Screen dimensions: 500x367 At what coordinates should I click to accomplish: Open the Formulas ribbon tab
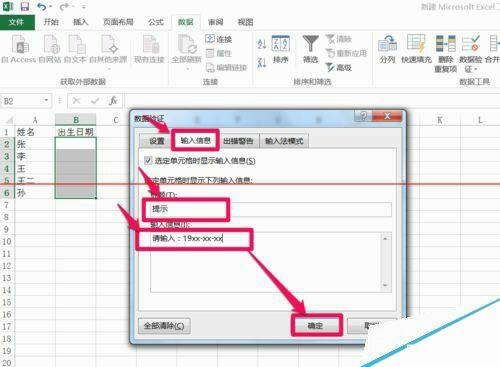click(156, 22)
